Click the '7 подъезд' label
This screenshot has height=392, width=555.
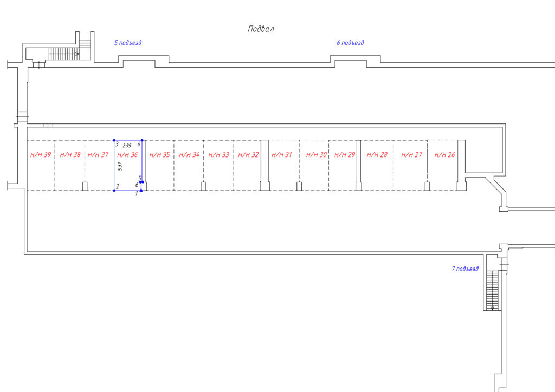pyautogui.click(x=465, y=269)
